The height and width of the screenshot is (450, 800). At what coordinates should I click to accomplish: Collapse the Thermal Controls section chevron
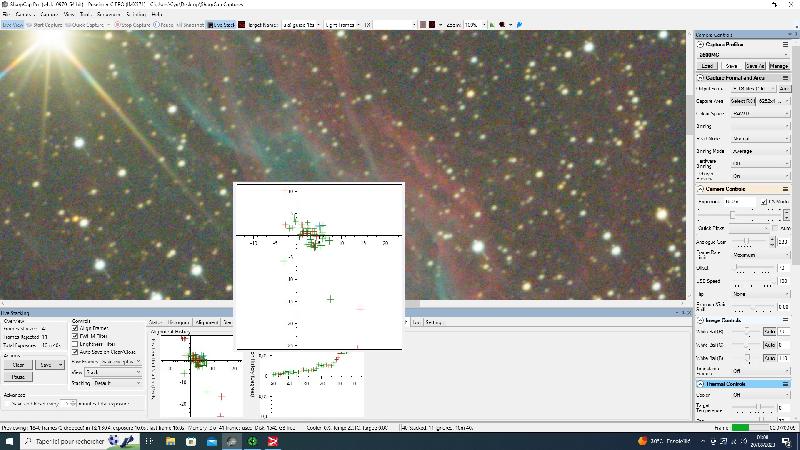tap(701, 384)
